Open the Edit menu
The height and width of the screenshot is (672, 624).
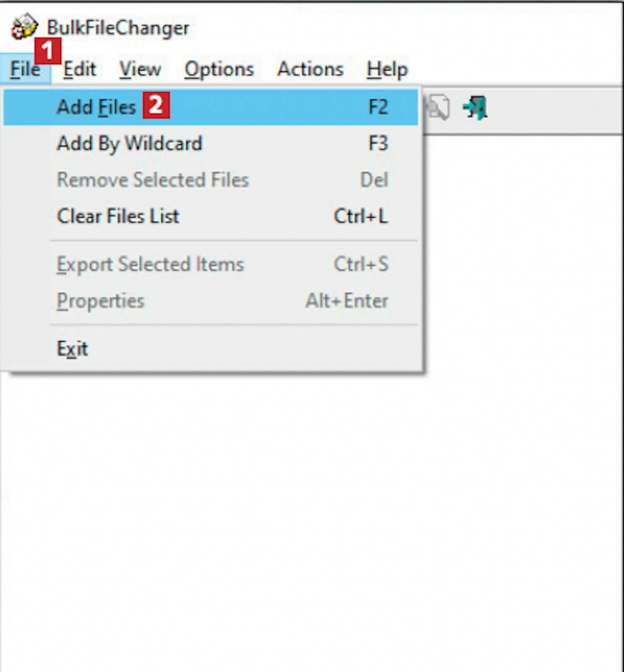coord(79,69)
